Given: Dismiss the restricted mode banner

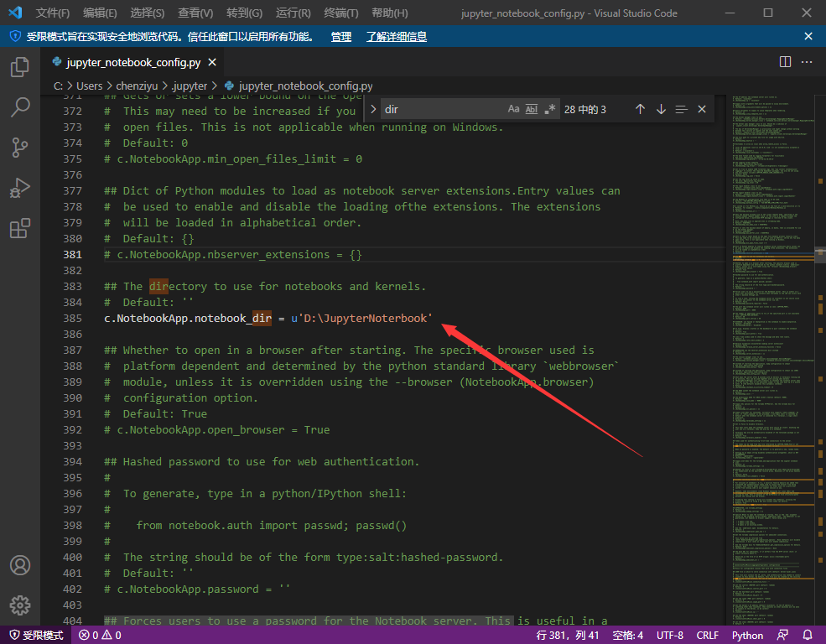Looking at the screenshot, I should 808,36.
